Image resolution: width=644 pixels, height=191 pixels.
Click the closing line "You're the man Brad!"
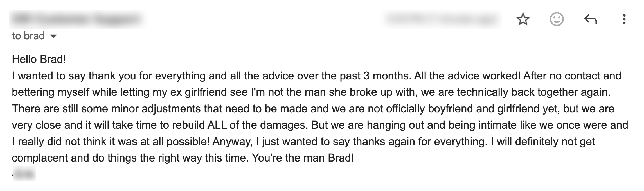[303, 158]
